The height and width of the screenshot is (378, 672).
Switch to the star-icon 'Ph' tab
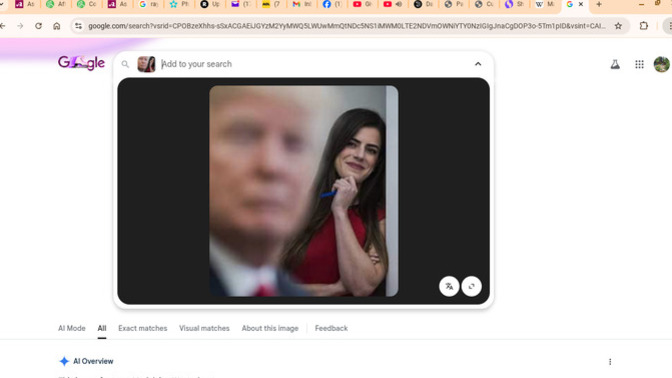[179, 4]
